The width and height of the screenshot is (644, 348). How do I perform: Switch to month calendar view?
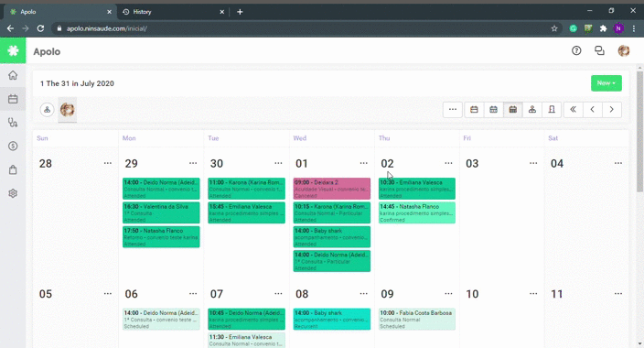click(513, 109)
